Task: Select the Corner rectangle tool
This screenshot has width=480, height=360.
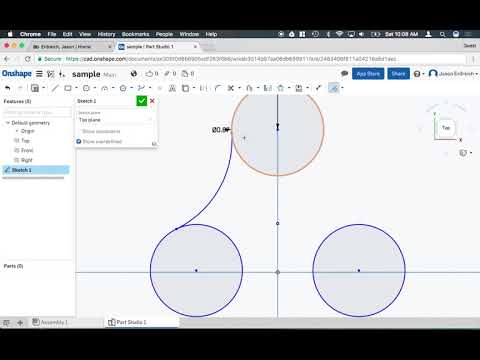Action: coord(68,88)
